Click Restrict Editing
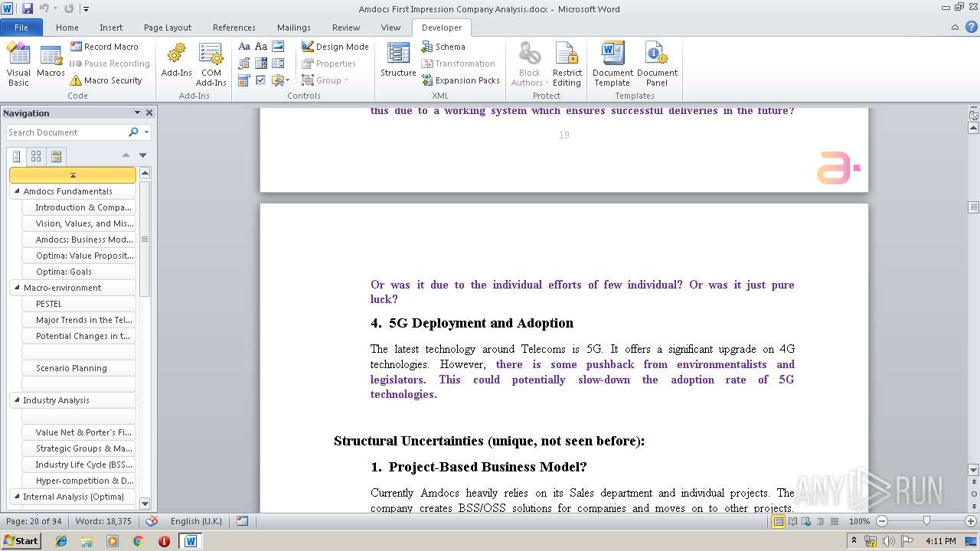 click(x=567, y=65)
